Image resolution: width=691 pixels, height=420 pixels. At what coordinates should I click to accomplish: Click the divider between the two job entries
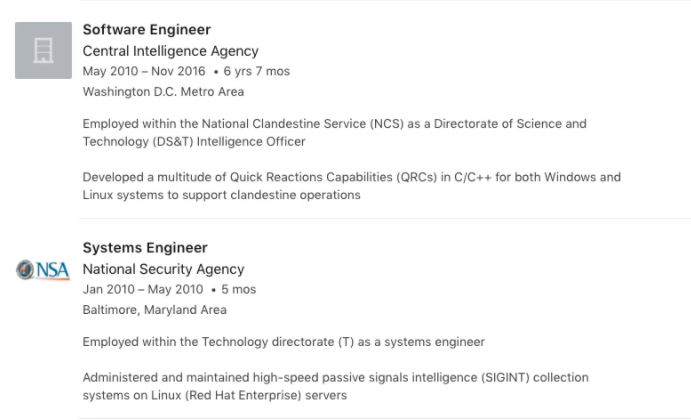(385, 218)
